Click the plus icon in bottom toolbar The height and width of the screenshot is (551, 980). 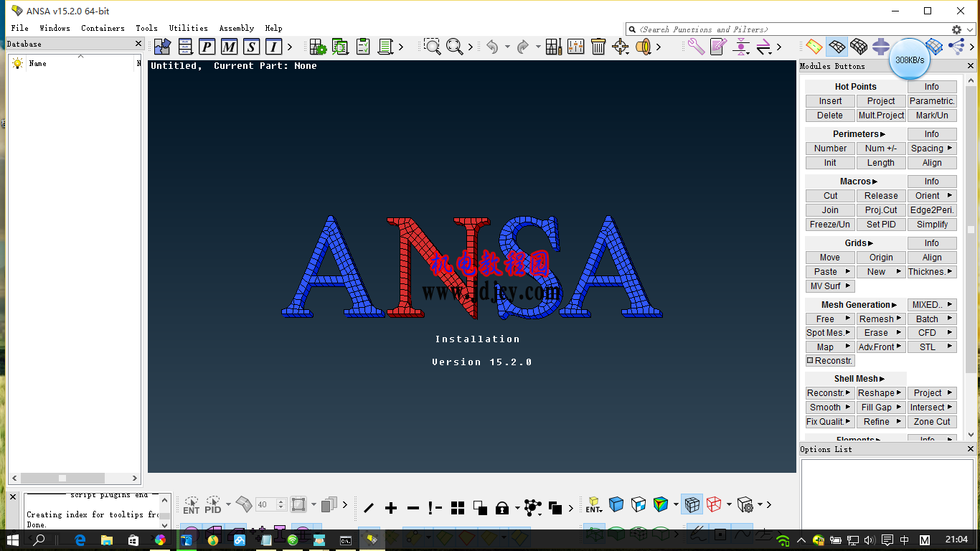[x=391, y=508]
